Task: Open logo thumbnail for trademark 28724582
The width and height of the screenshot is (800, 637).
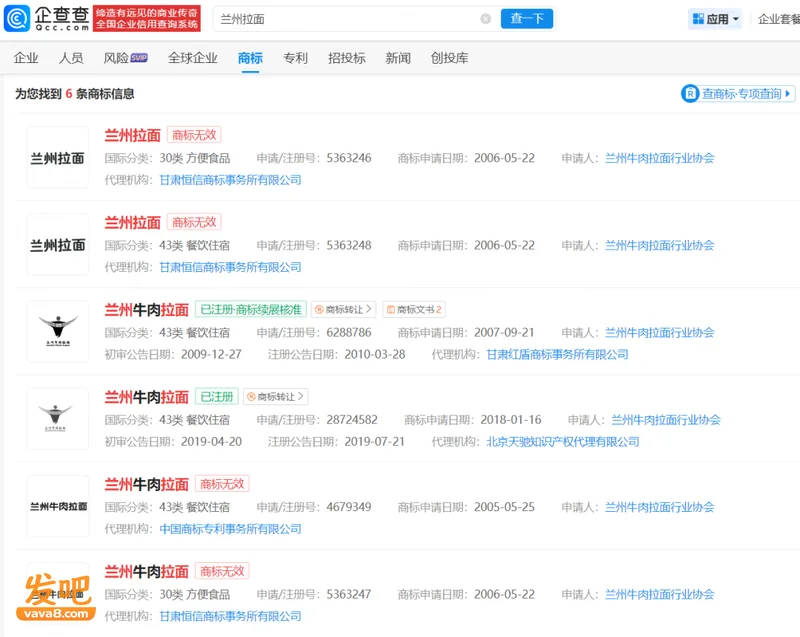Action: [58, 419]
